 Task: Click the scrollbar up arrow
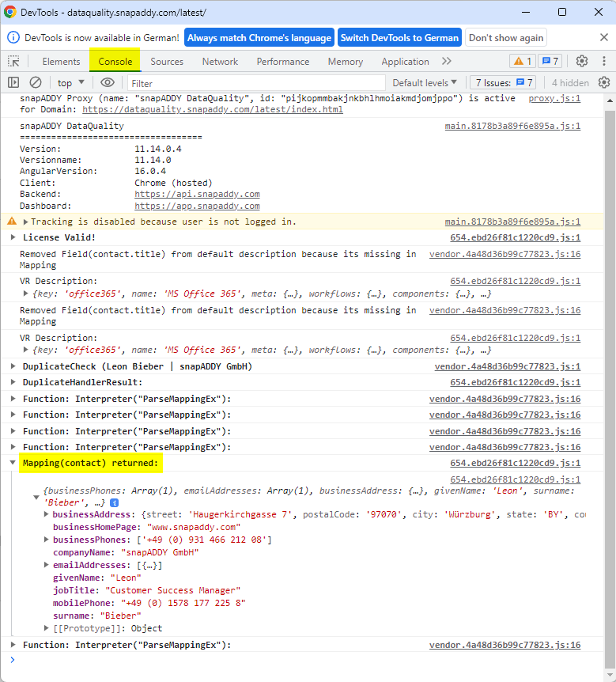(610, 100)
